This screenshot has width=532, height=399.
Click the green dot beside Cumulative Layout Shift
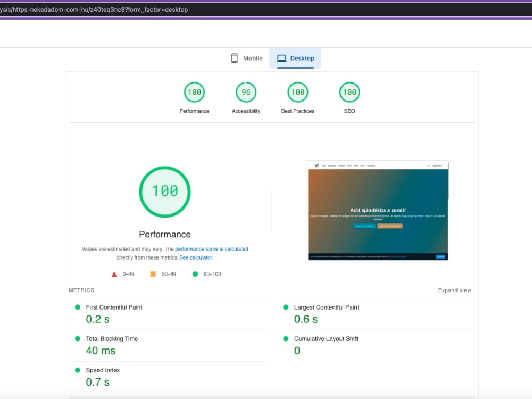(286, 339)
